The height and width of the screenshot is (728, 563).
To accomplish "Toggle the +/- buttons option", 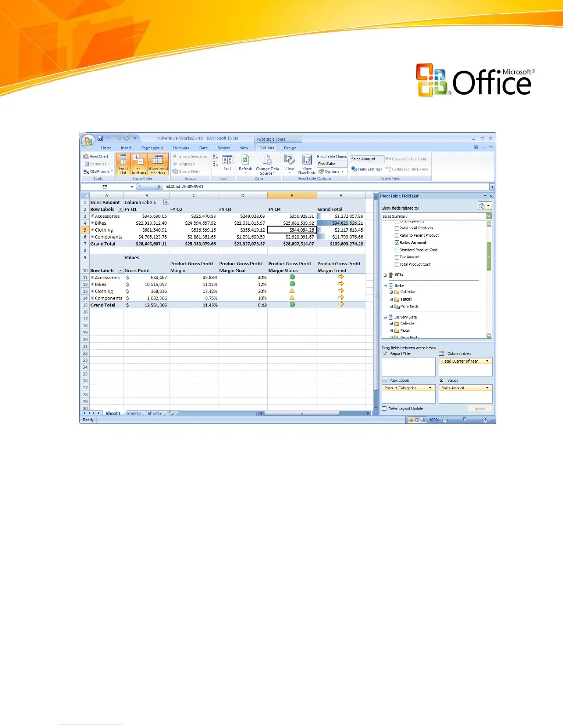I will [x=138, y=165].
